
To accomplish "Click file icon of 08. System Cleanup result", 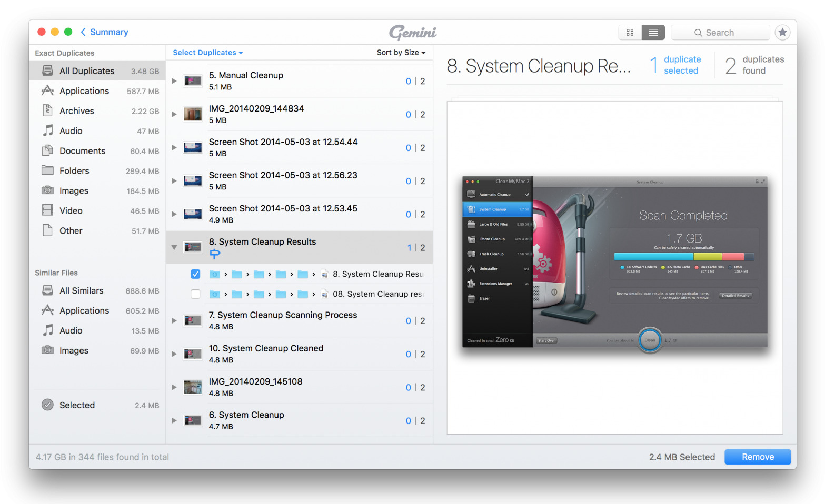I will (324, 294).
